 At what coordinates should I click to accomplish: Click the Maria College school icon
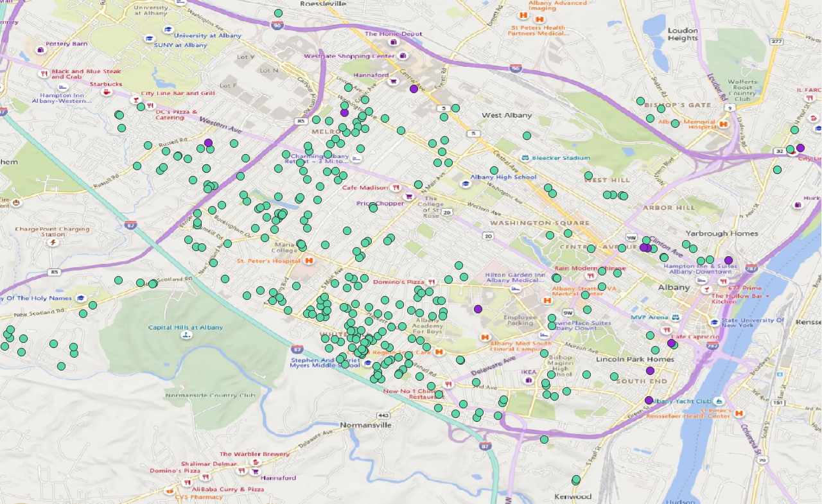pyautogui.click(x=265, y=238)
